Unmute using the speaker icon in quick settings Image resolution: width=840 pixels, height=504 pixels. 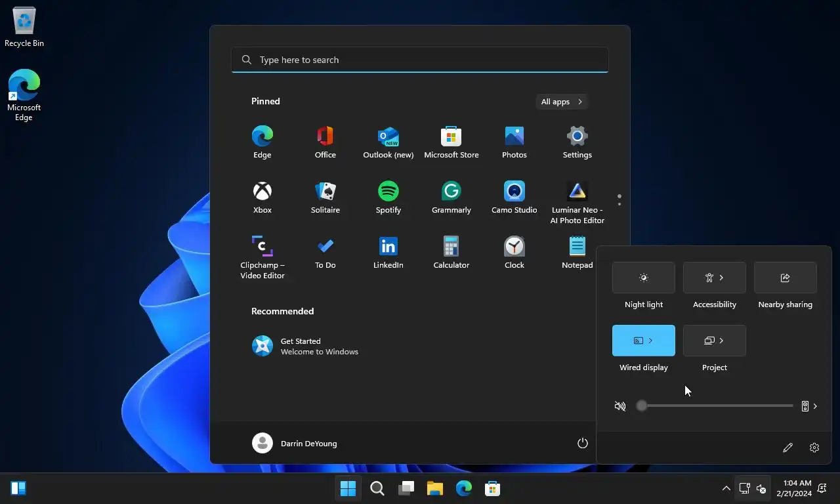click(620, 406)
